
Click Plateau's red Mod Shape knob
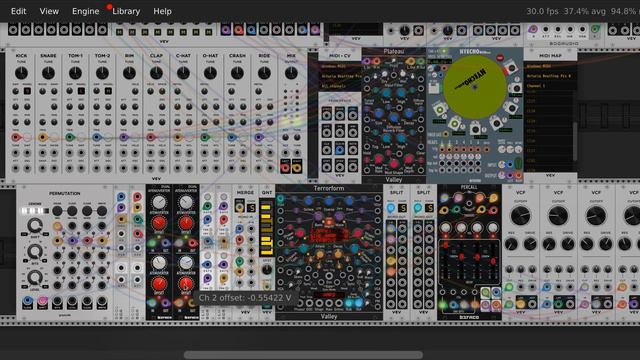coord(394,163)
